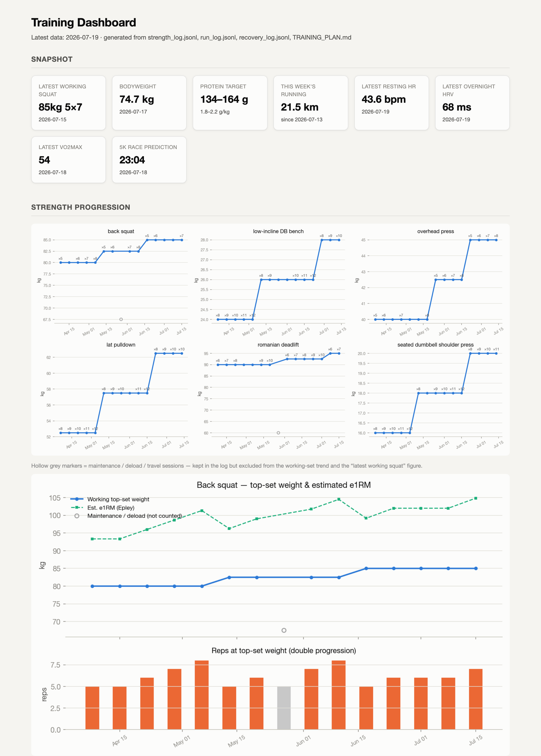541x756 pixels.
Task: Click the "LATEST RESTING HR" card label
Action: (x=389, y=87)
